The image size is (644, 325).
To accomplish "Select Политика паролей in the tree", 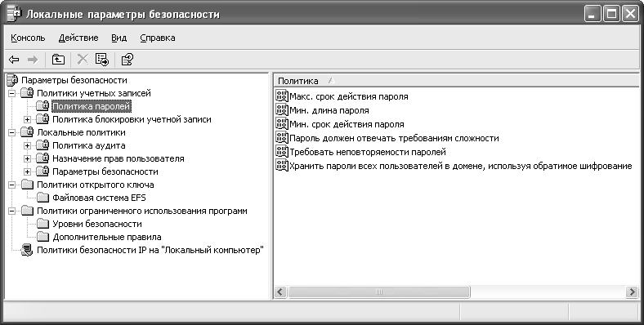I will point(92,106).
